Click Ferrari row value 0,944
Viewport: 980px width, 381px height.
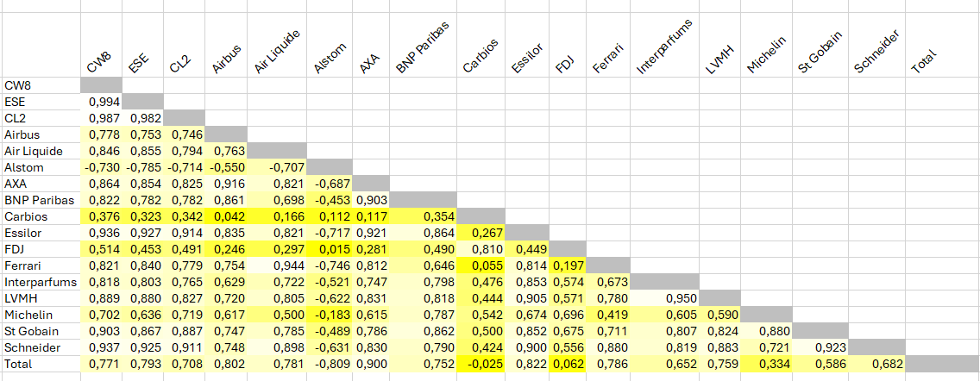278,265
